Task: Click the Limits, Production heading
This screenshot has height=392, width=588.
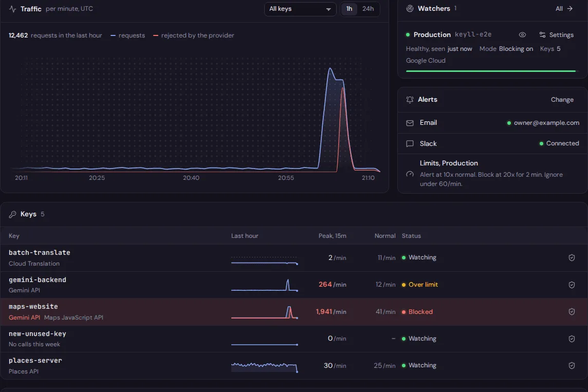Action: pos(449,163)
